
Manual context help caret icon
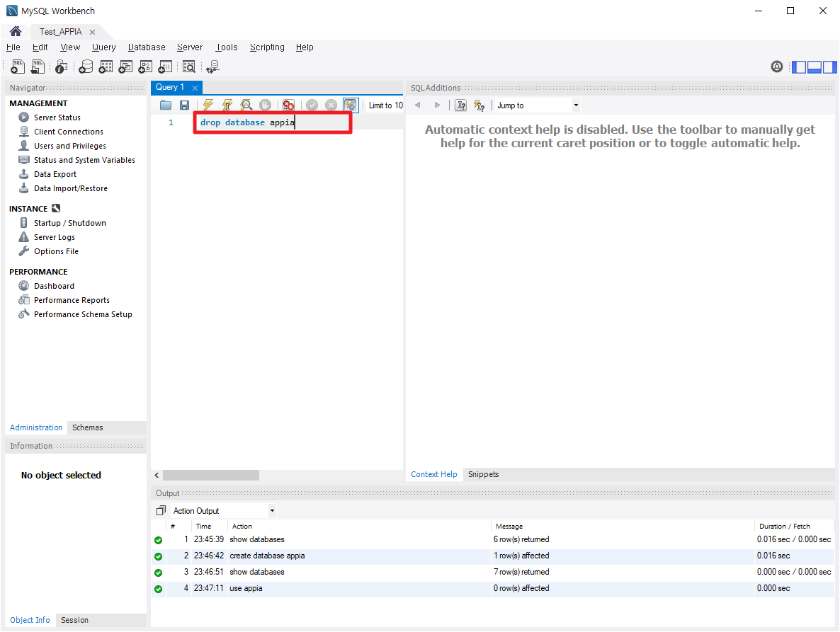(x=460, y=105)
